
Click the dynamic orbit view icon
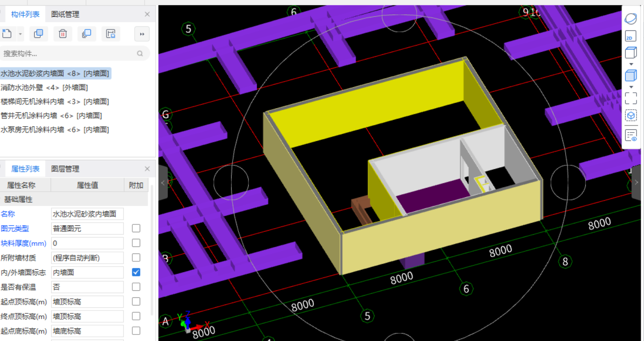[631, 19]
